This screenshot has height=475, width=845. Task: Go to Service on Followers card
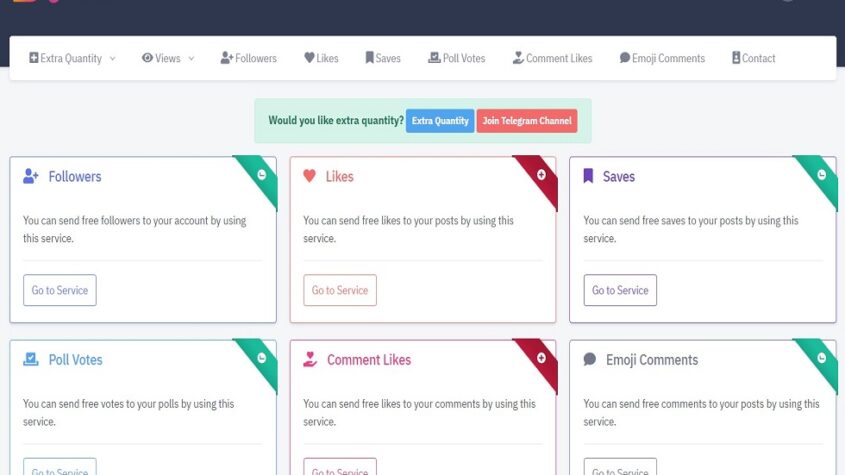60,290
